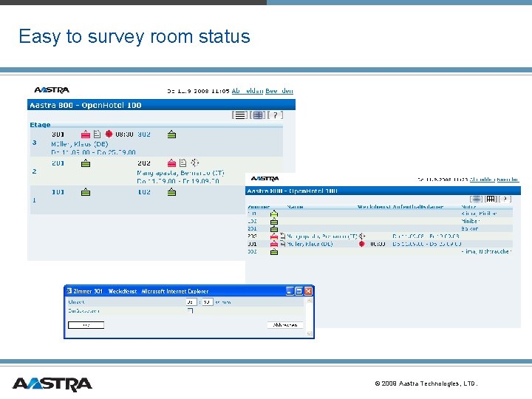Click the OK button in the Weckdienst dialog
This screenshot has width=532, height=399.
point(86,325)
